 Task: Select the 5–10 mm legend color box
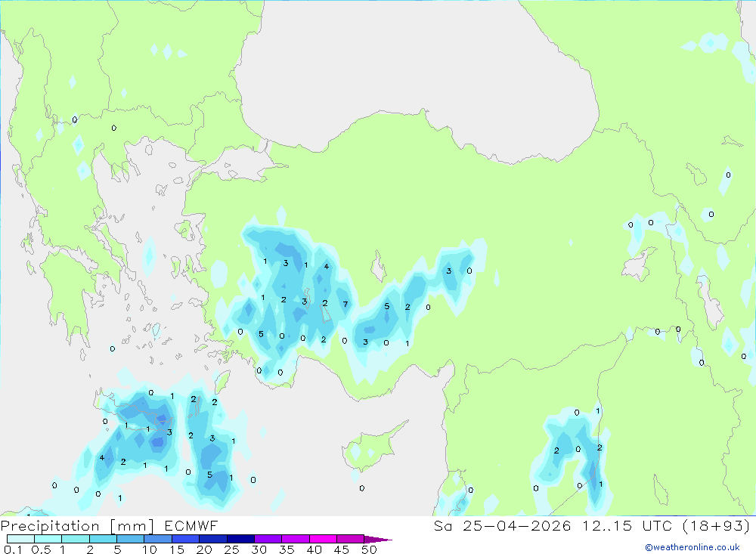point(131,539)
